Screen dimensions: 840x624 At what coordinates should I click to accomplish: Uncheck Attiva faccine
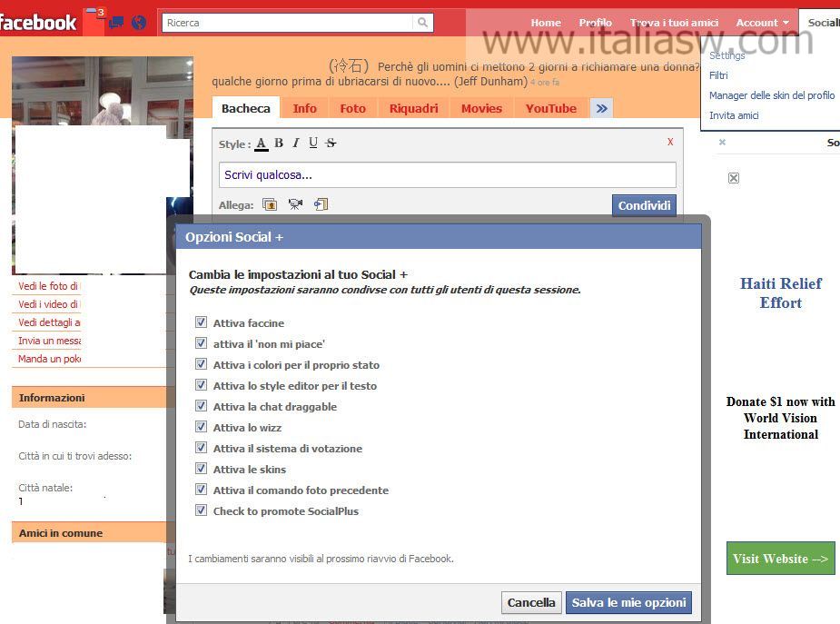201,322
